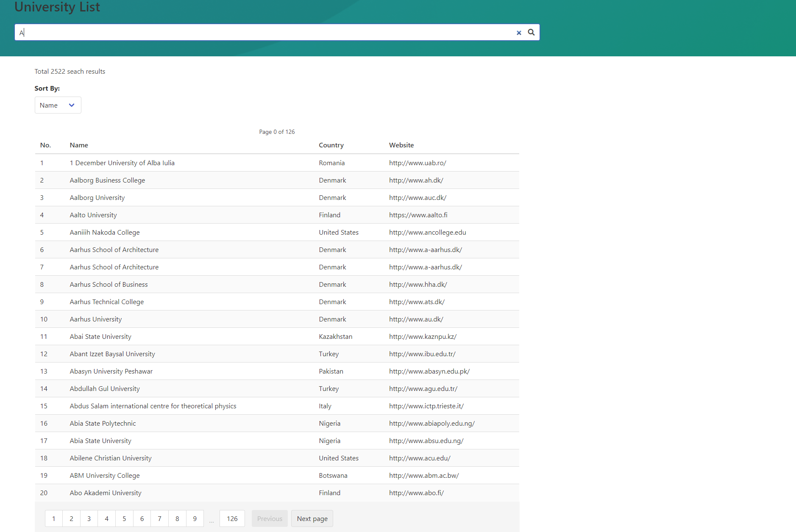The image size is (796, 532).
Task: Open the Sort By dropdown showing Name
Action: coord(58,105)
